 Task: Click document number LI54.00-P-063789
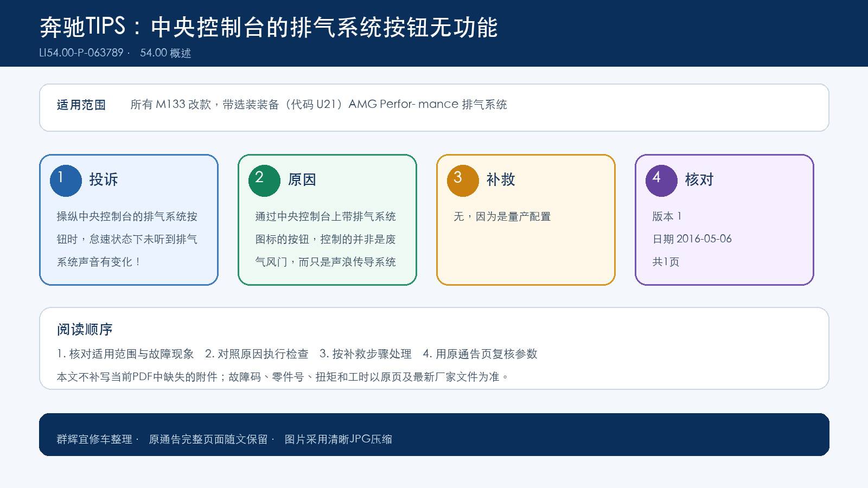click(x=81, y=53)
